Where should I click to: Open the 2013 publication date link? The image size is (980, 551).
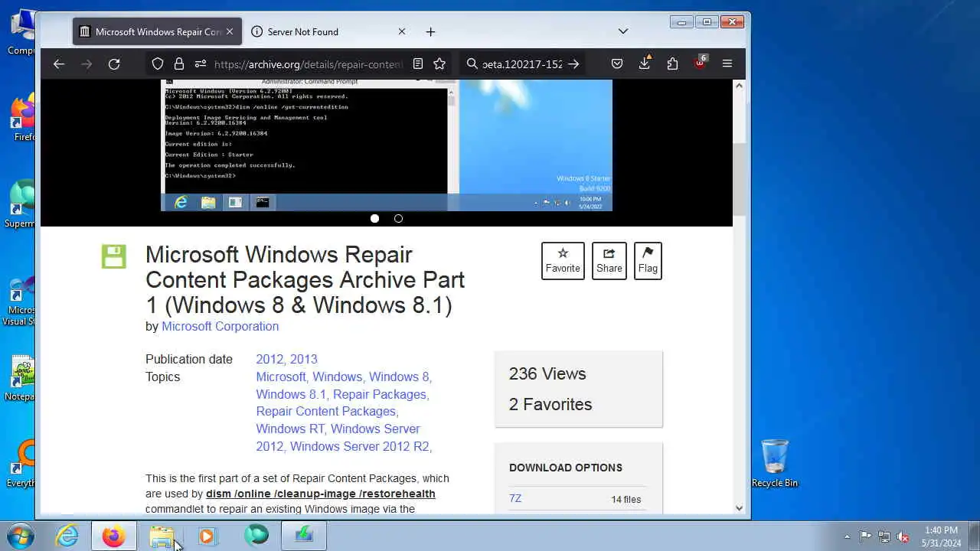[303, 359]
